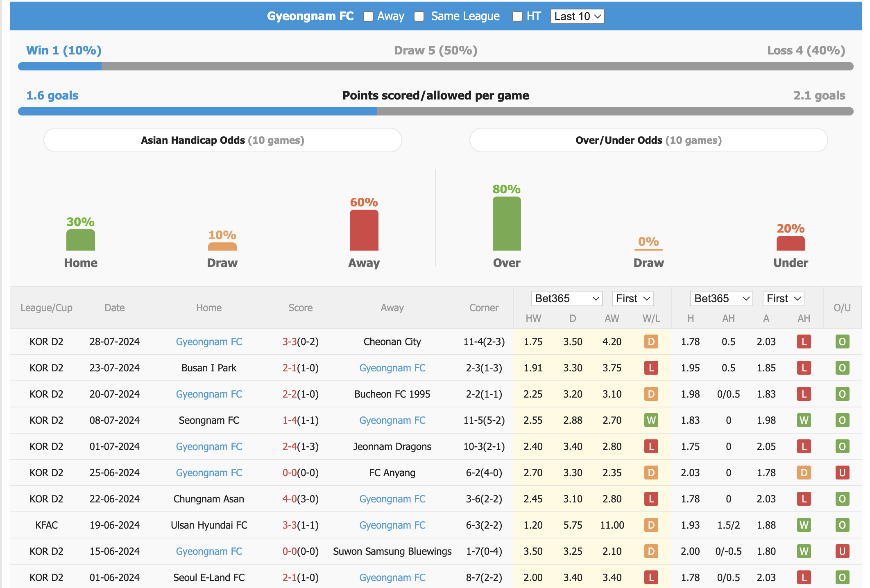Click the League/Cup column header
Viewport: 870px width, 588px height.
click(x=47, y=308)
